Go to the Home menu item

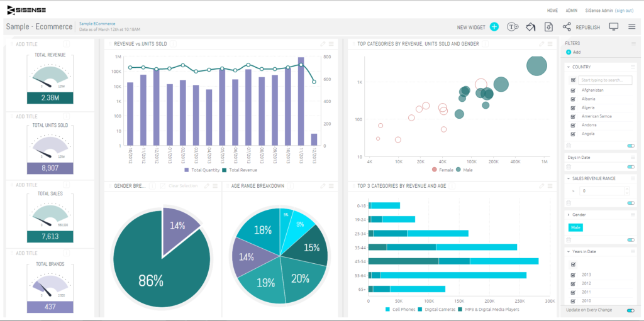[552, 11]
